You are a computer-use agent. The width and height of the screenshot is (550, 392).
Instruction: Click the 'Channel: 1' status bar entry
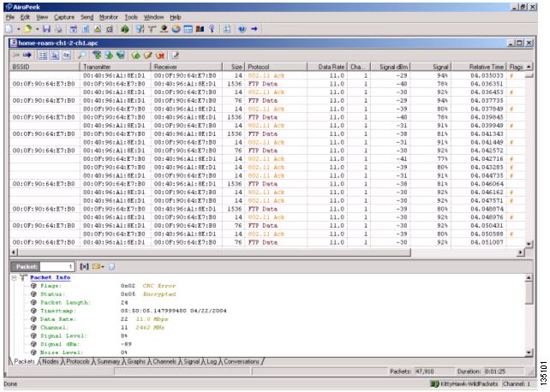(x=517, y=384)
